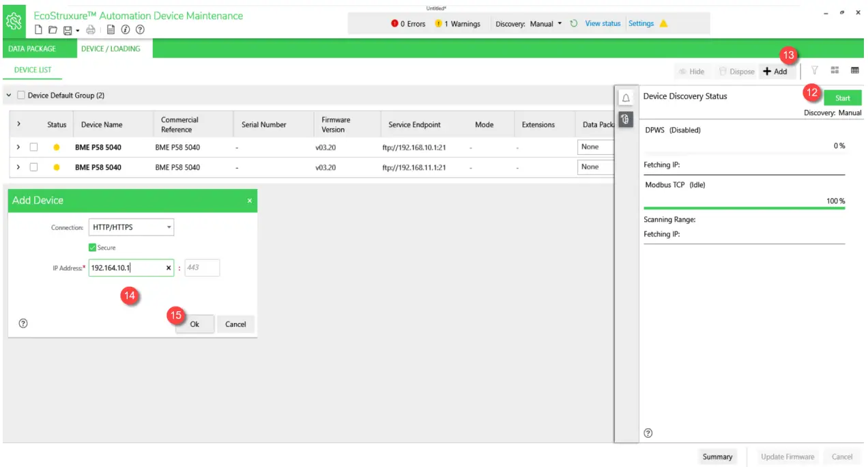This screenshot has width=868, height=467.
Task: Open help icon in the Add Device dialog
Action: click(23, 324)
